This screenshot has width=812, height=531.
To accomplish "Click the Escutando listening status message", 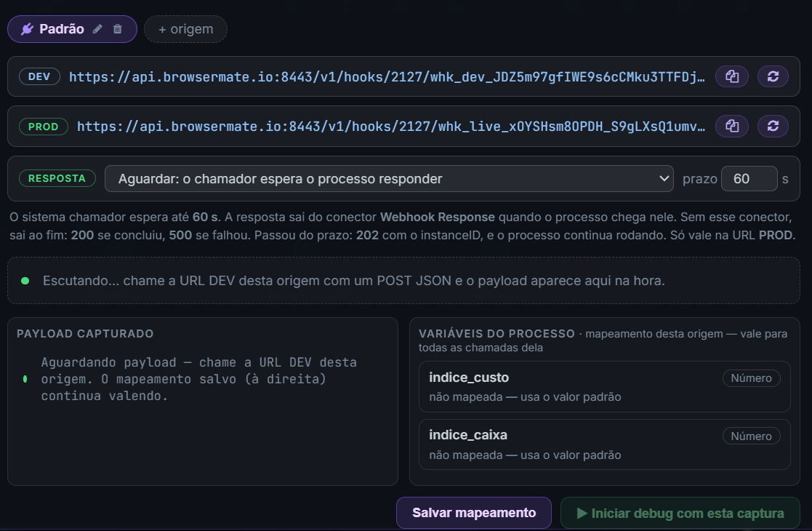I will click(354, 281).
